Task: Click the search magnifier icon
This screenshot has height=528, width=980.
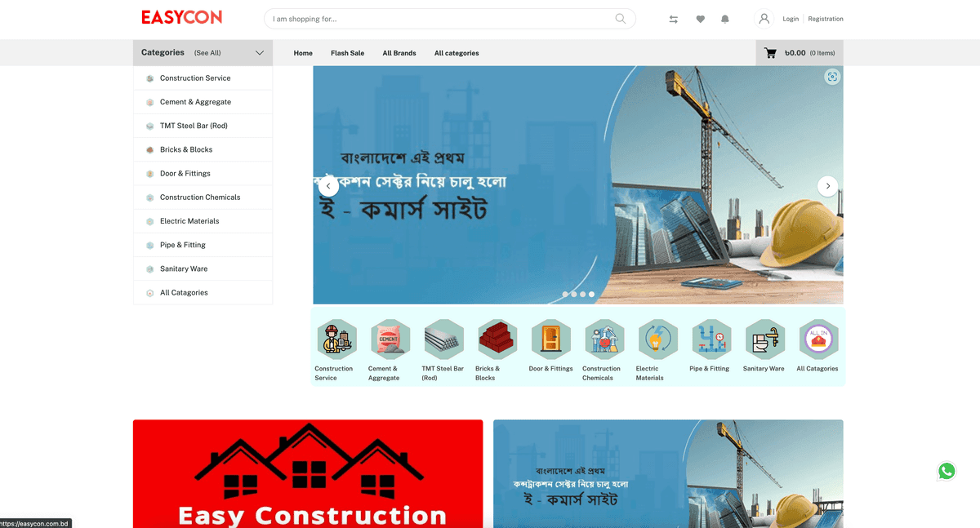Action: (620, 18)
